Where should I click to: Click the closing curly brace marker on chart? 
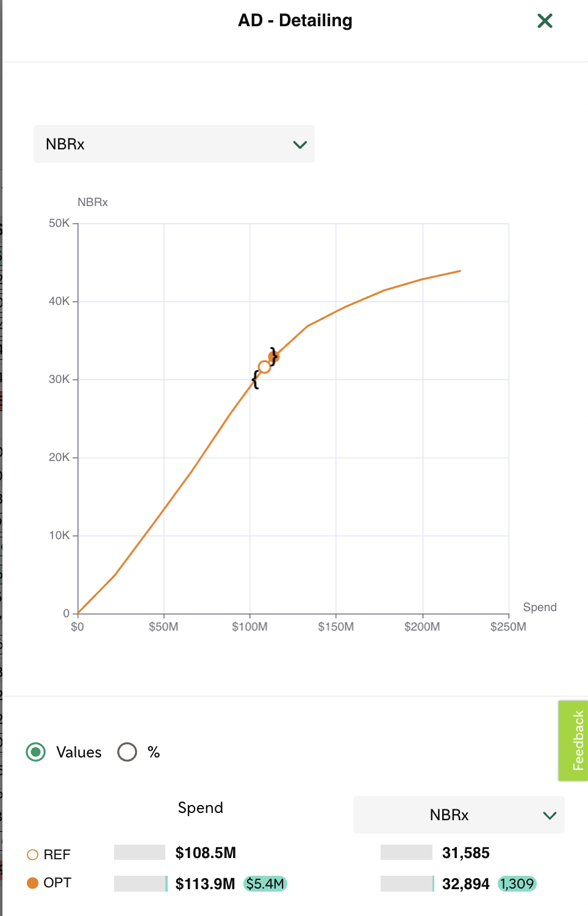[274, 356]
